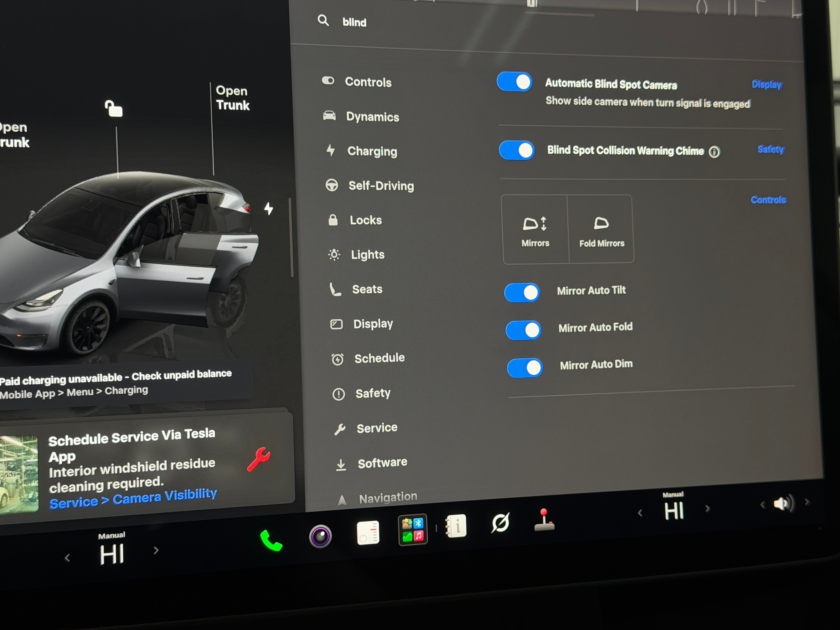Image resolution: width=840 pixels, height=630 pixels.
Task: Click the Fold Mirrors button
Action: tap(601, 229)
